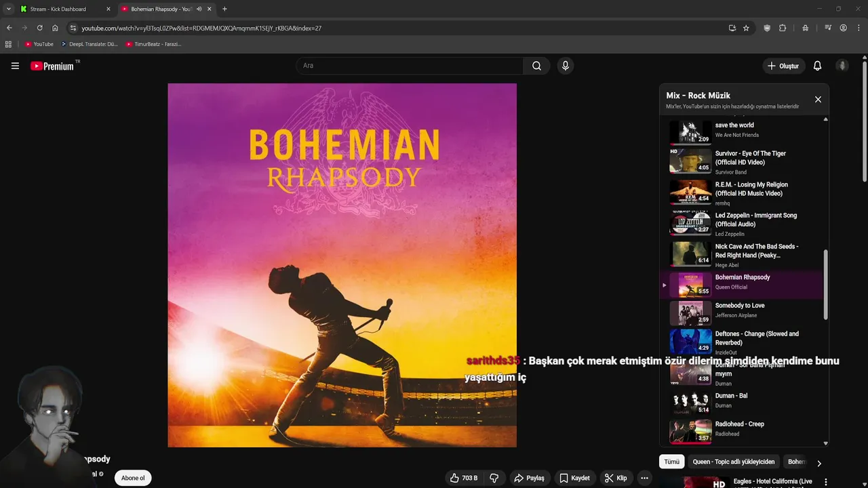Viewport: 868px width, 488px height.
Task: Close the Bohemian Rhapsody browser tab
Action: point(210,9)
